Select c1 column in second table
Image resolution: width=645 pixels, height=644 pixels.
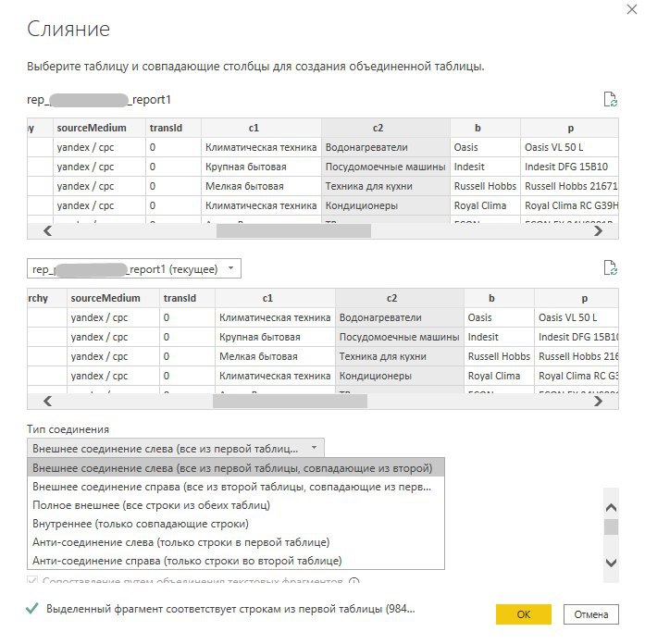point(275,298)
